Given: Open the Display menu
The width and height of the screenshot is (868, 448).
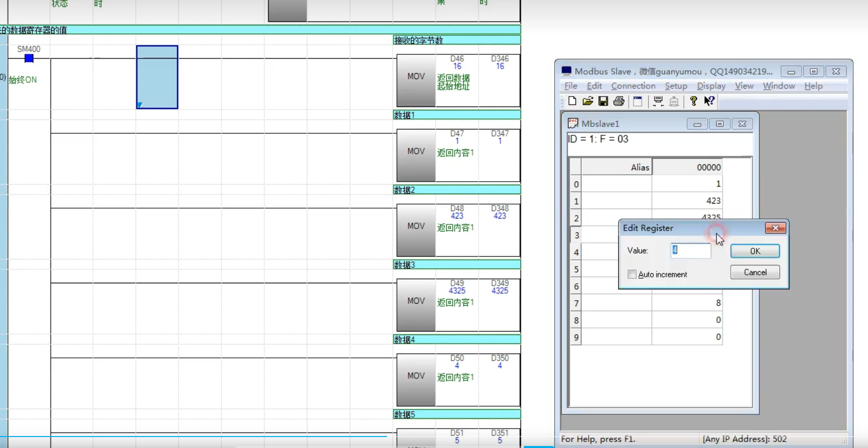Looking at the screenshot, I should 711,86.
